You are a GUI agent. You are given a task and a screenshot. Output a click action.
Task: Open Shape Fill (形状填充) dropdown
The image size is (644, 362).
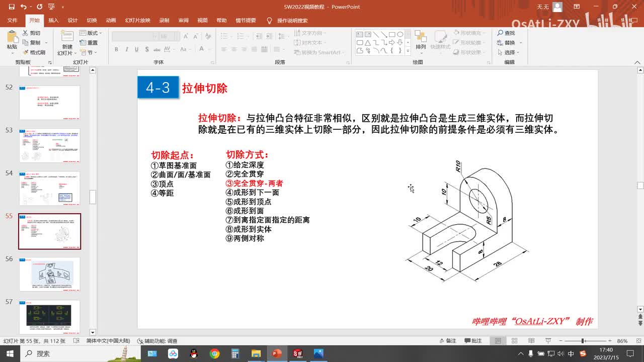469,33
